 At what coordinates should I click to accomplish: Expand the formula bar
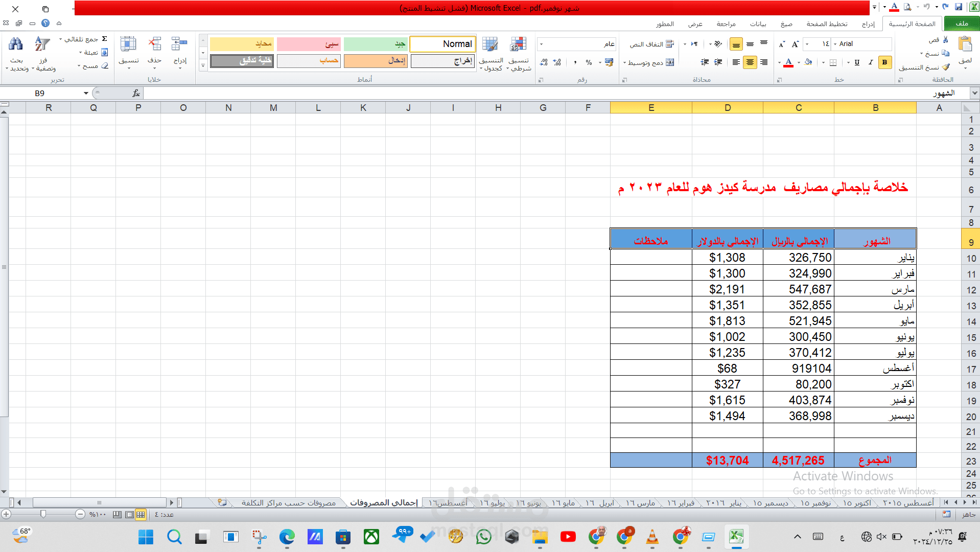point(975,93)
